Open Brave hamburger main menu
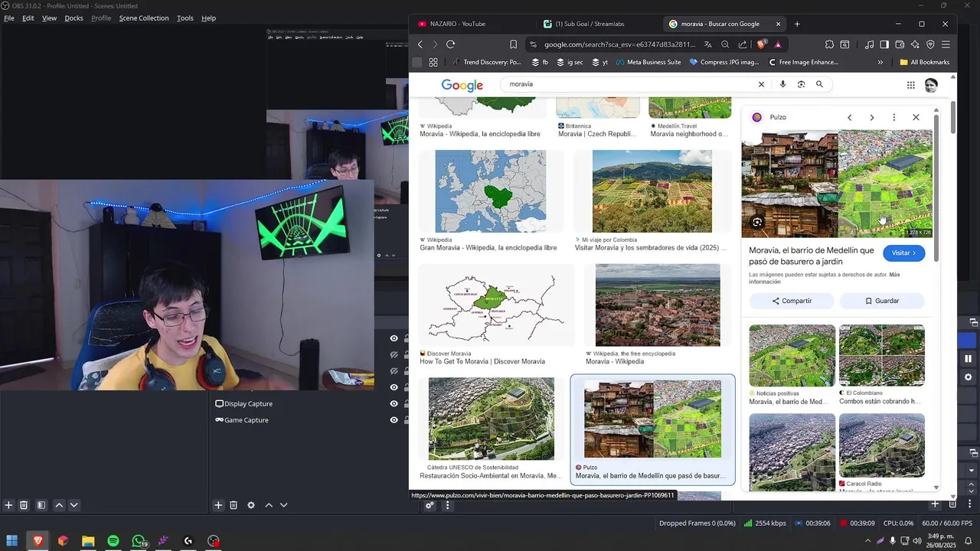 (946, 44)
